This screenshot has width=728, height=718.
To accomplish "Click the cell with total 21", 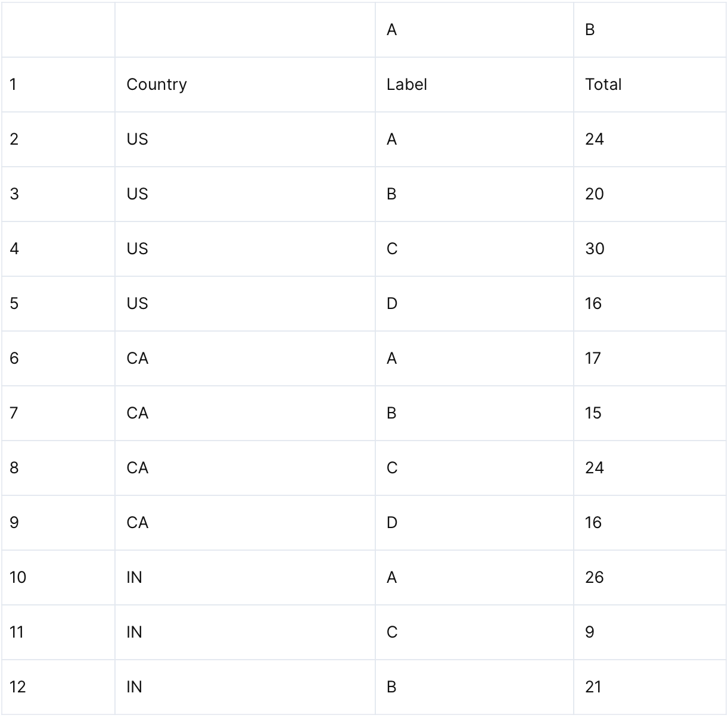I will point(649,687).
